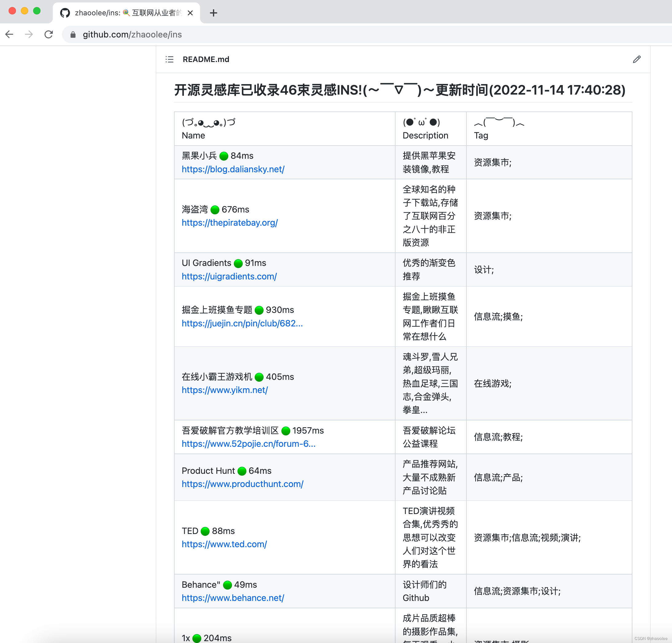Click the 产品推荐网站 description cell

tap(430, 477)
